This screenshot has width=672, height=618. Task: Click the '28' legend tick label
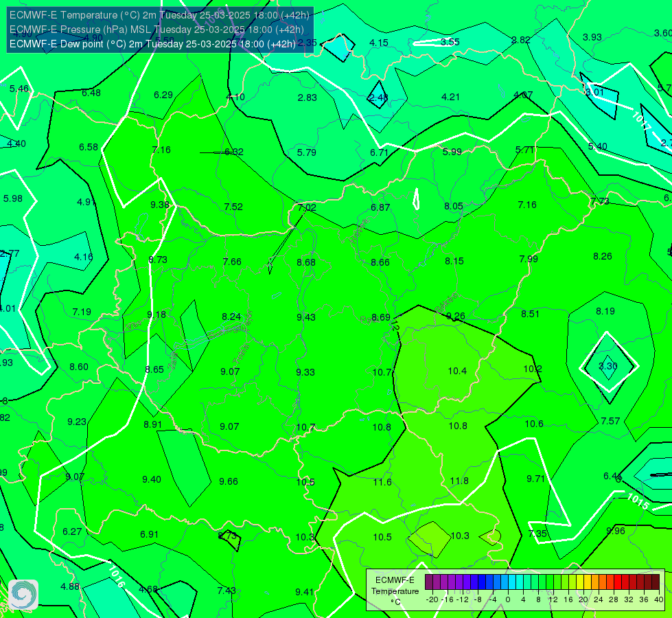613,599
